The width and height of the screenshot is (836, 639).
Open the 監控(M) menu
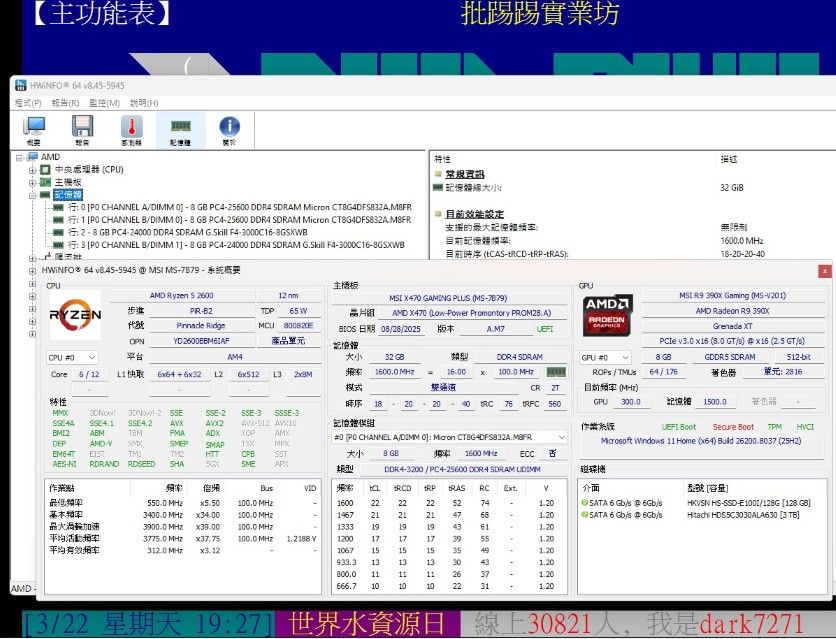(104, 103)
